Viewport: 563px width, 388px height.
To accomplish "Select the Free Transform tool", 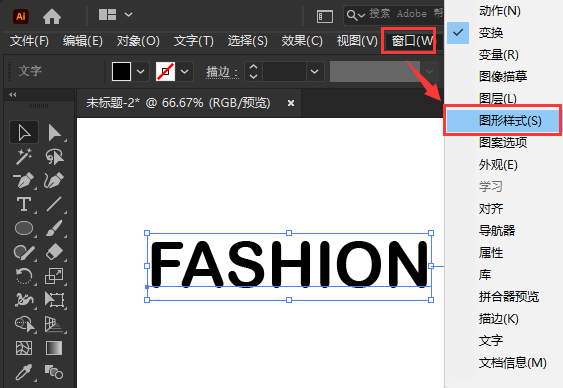I will (55, 300).
